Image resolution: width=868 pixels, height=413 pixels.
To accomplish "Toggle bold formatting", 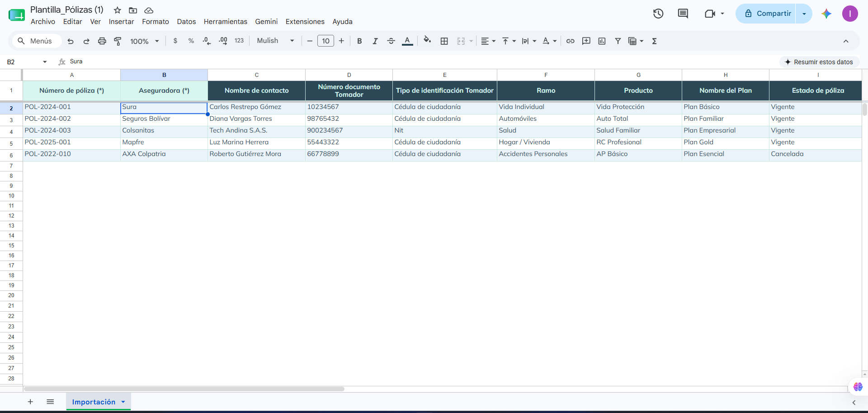I will (359, 41).
